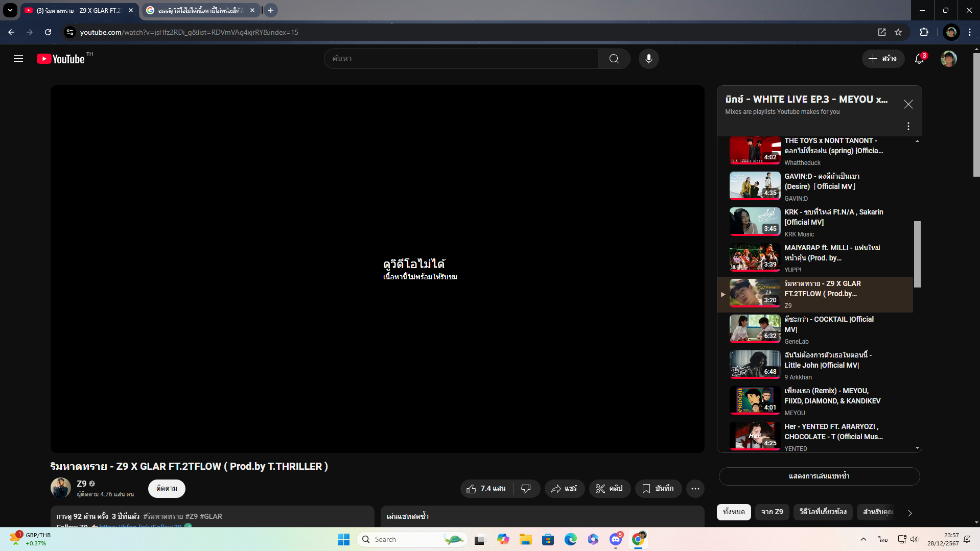Image resolution: width=980 pixels, height=551 pixels.
Task: Select the จาก Z9 filter chip
Action: [772, 512]
